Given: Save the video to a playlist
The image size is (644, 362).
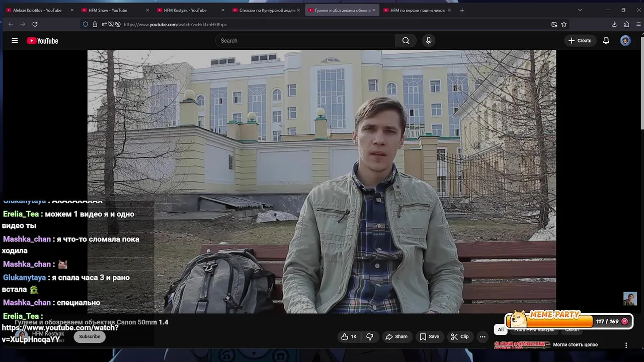Looking at the screenshot, I should (x=429, y=337).
